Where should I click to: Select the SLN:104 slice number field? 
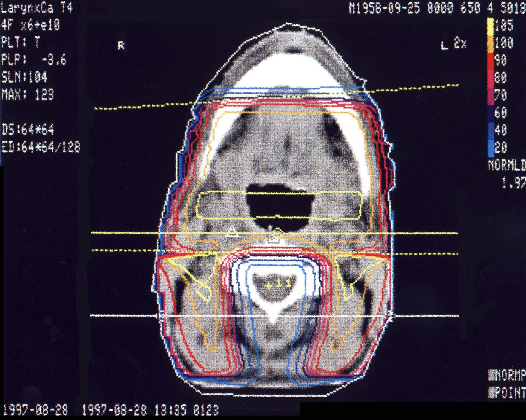[x=24, y=78]
